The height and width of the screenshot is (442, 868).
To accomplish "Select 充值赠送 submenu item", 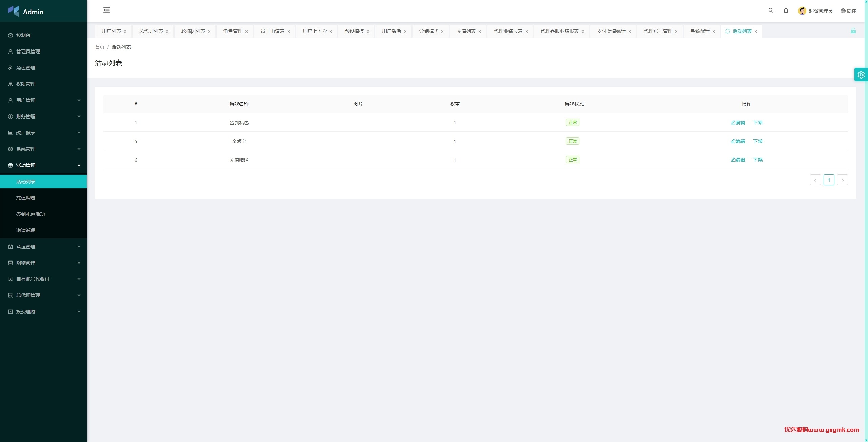I will (43, 198).
